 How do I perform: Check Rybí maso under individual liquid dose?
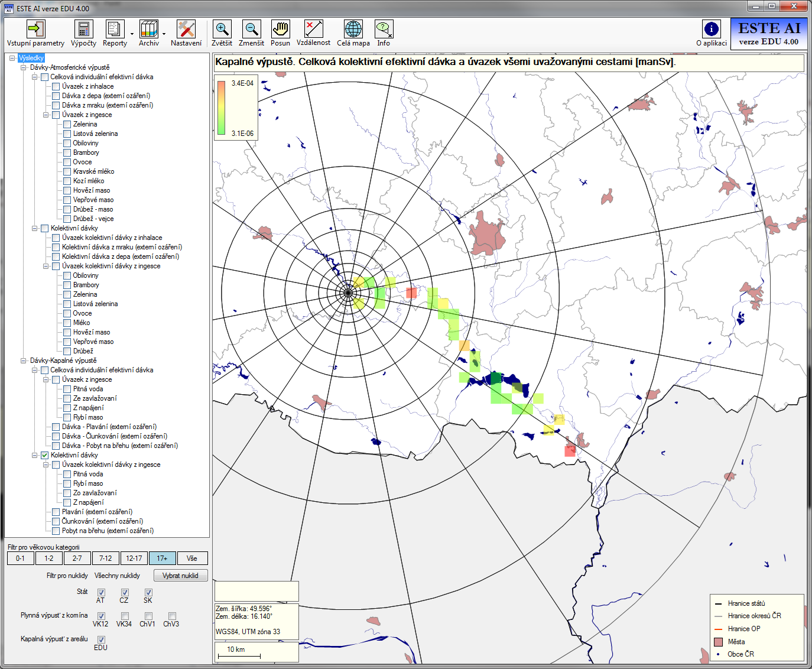coord(67,417)
